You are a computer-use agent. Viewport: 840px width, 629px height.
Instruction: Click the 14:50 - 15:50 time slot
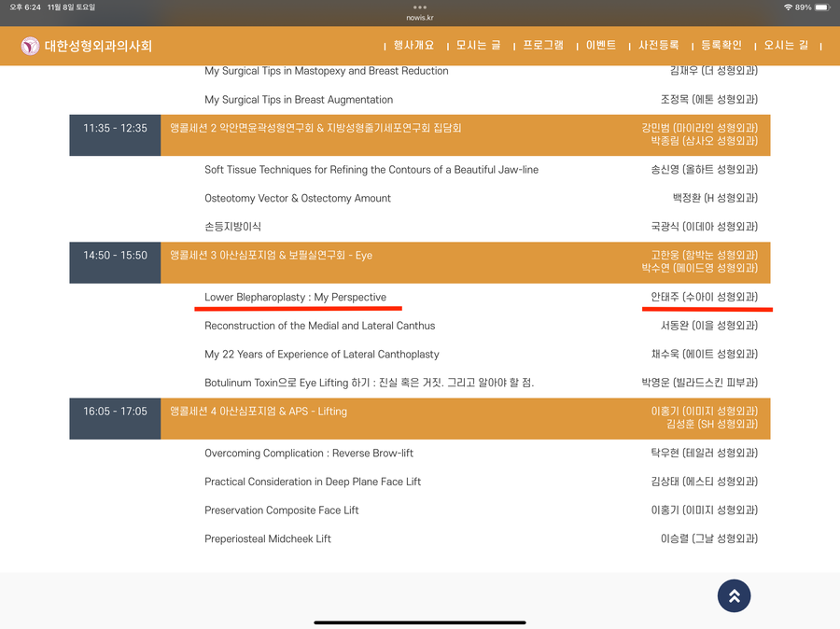click(115, 255)
